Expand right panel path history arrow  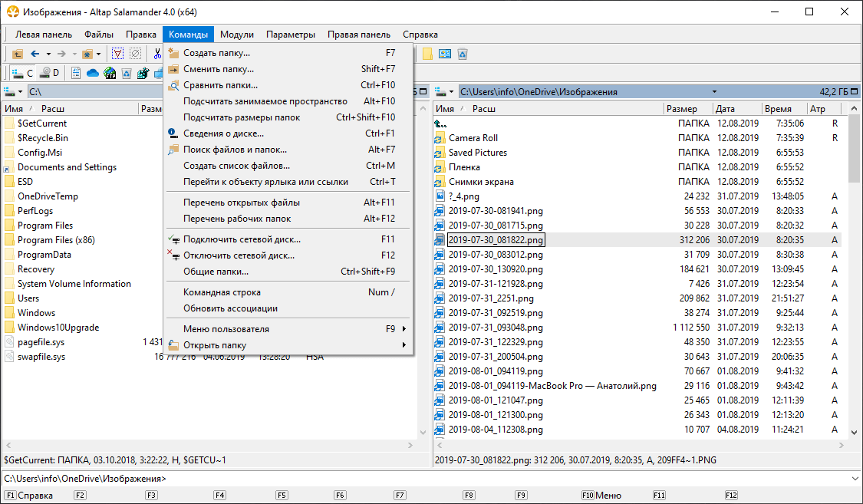click(714, 92)
